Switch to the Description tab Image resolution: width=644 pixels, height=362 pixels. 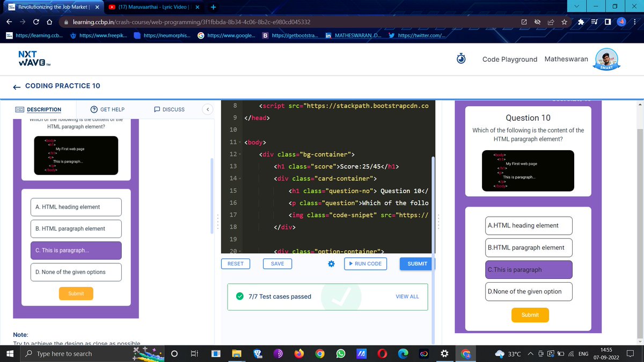click(x=39, y=109)
